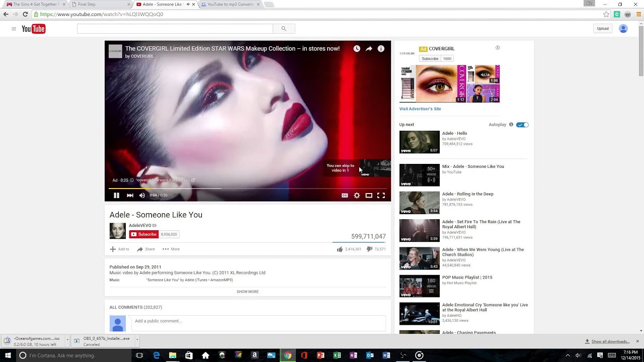644x362 pixels.
Task: Click the Cortana search box
Action: pos(73,355)
